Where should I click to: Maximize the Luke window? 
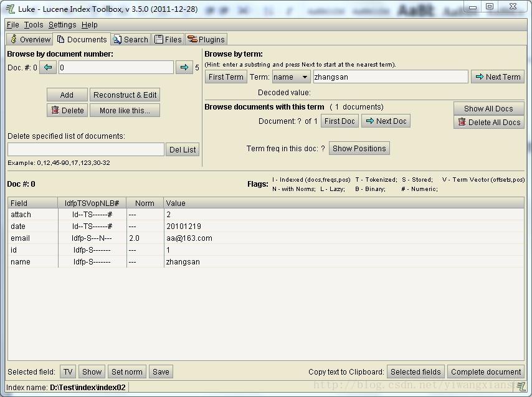(490, 6)
